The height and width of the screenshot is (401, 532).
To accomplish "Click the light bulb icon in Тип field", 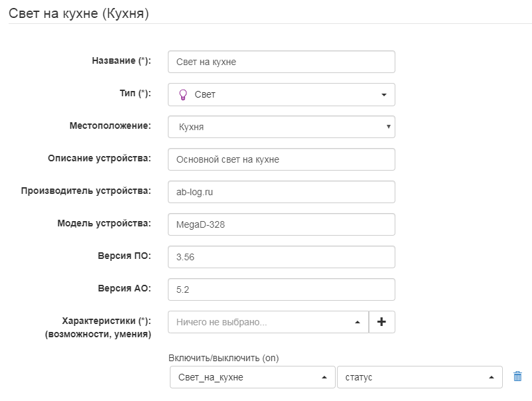I will pos(184,94).
